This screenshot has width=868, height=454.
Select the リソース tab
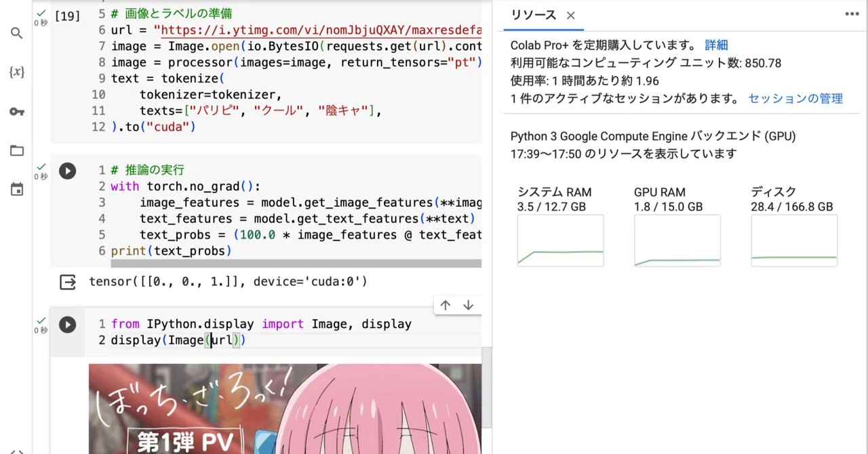533,15
